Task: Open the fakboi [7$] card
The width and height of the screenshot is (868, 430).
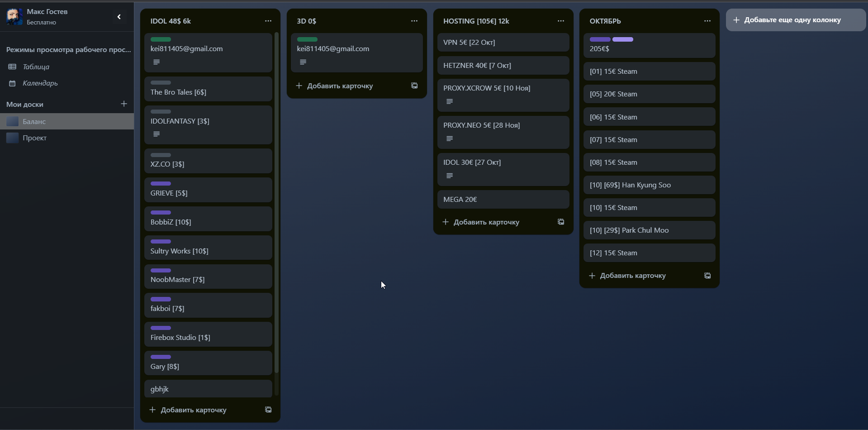Action: click(208, 306)
